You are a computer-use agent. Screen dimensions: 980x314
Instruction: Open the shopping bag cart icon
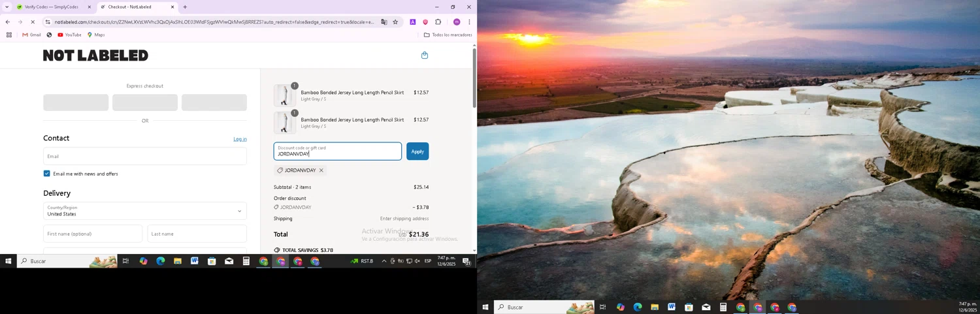(x=425, y=55)
